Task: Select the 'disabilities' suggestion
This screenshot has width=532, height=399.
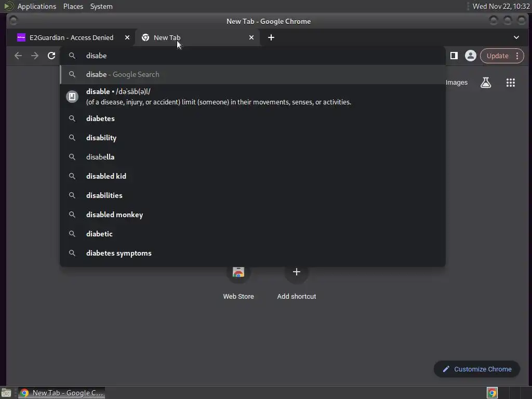Action: (x=252, y=195)
